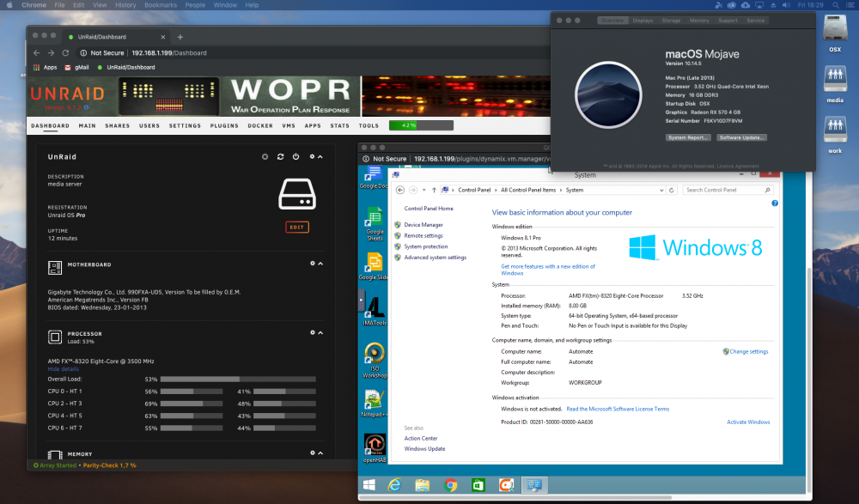
Task: Click the System Report... button
Action: click(x=688, y=137)
